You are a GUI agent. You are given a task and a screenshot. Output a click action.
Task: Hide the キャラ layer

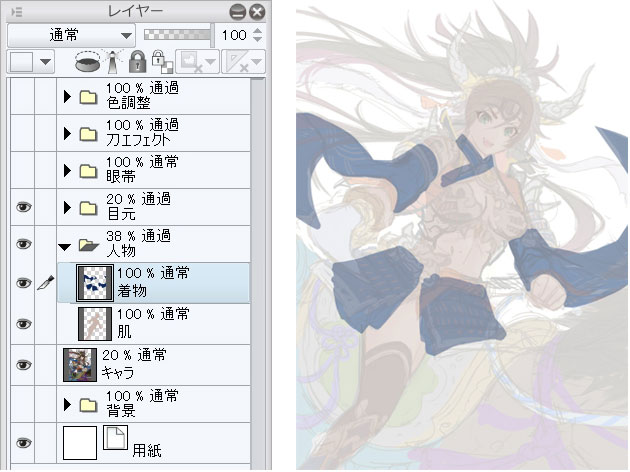click(23, 365)
